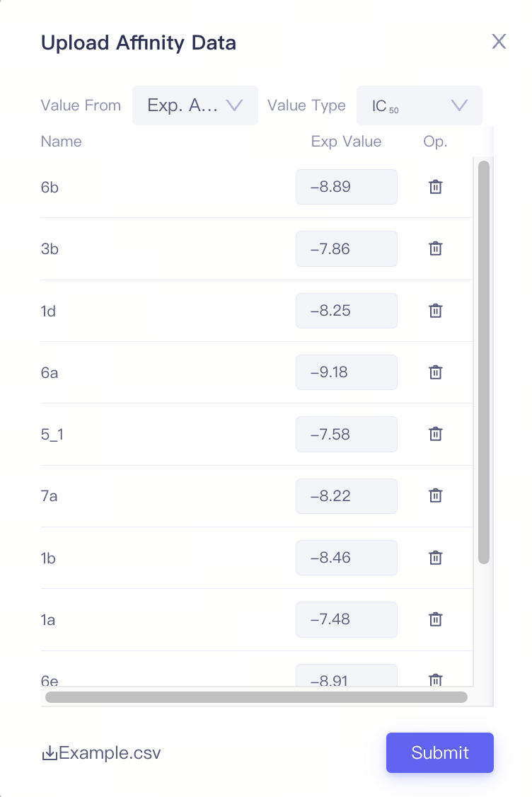Focus the -8.46 field for 1b
Screen dimensions: 532x797
click(x=347, y=558)
